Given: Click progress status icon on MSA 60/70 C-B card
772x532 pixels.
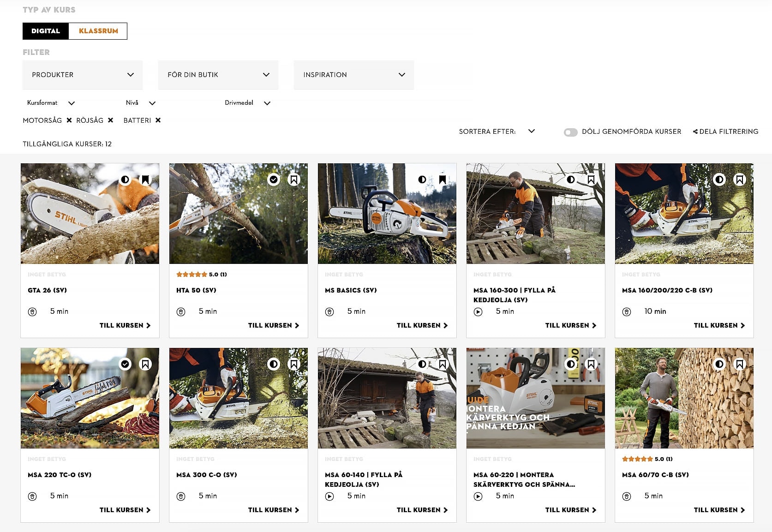Looking at the screenshot, I should click(x=719, y=364).
